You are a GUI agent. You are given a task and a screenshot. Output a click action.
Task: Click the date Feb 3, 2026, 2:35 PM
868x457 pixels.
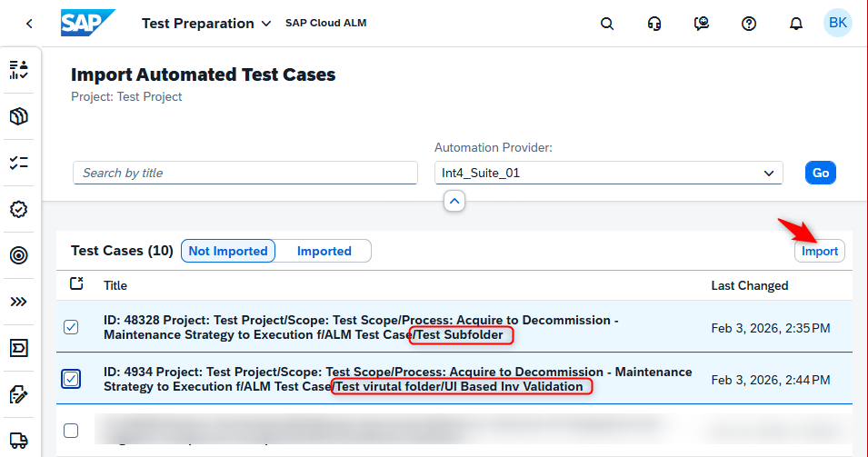(771, 328)
